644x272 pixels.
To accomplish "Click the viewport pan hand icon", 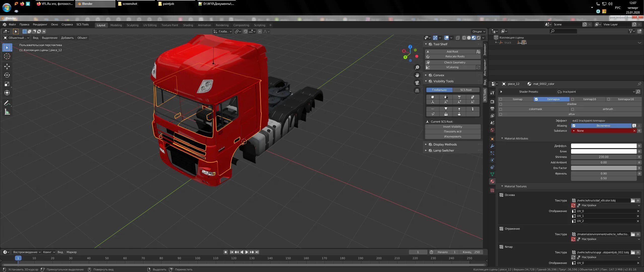I will [417, 75].
